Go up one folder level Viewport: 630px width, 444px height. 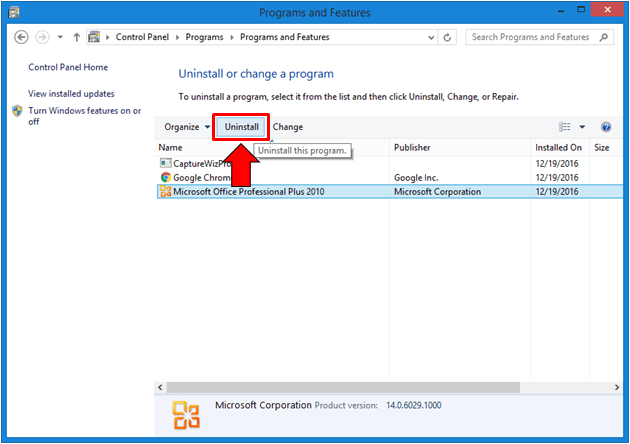pos(77,37)
